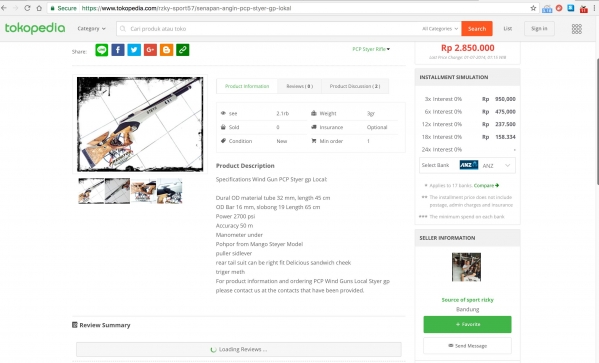Select the second product thumbnail image

click(117, 191)
